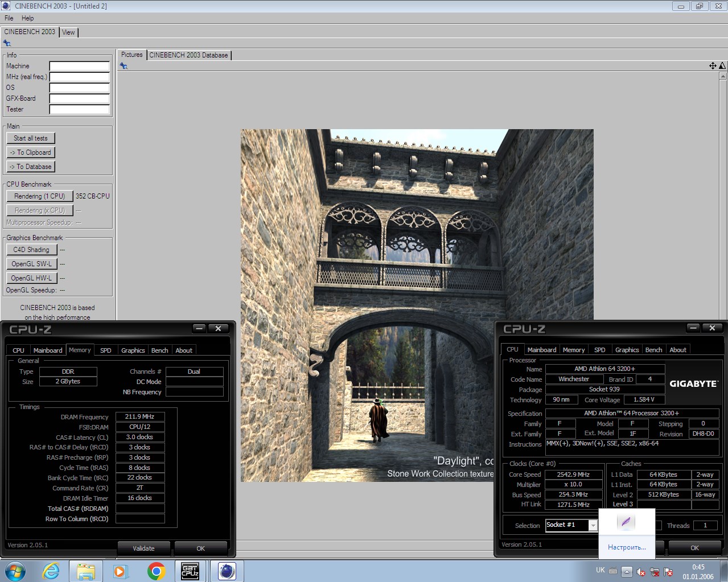728x582 pixels.
Task: Switch to CPU-Z taskbar button
Action: 190,571
